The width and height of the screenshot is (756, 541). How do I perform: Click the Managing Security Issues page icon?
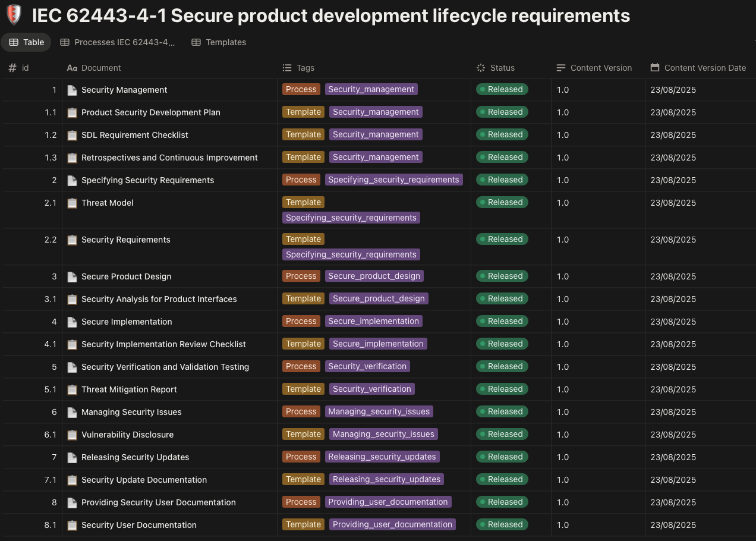pyautogui.click(x=72, y=412)
